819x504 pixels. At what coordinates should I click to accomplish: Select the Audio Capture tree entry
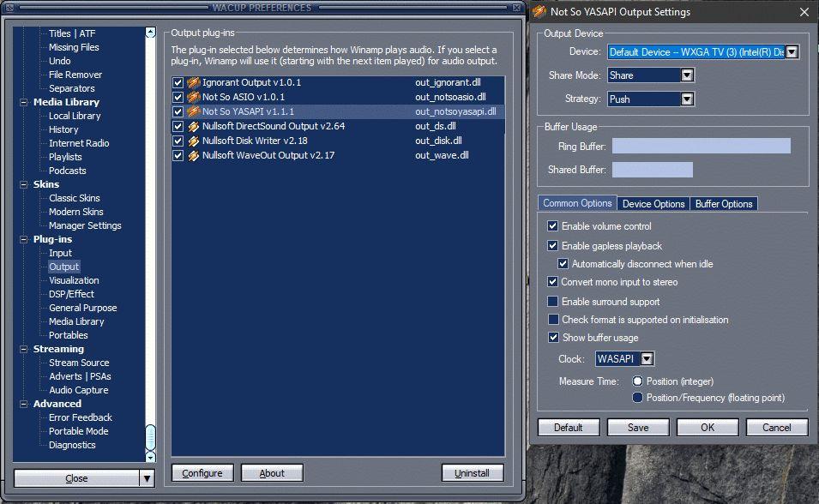(79, 390)
